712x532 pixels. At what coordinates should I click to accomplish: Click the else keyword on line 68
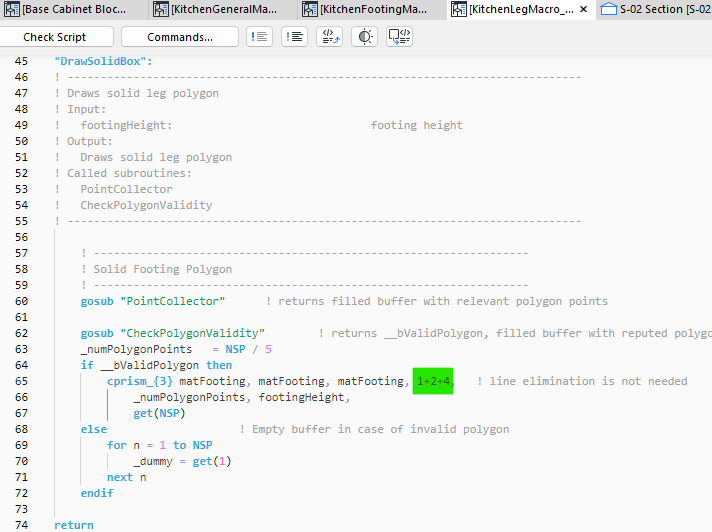[x=94, y=429]
